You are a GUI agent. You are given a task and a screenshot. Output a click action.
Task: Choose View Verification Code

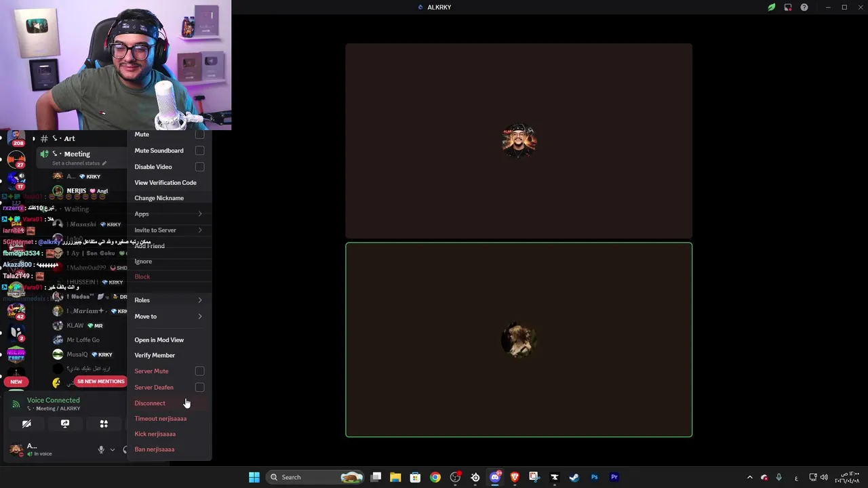[169, 182]
